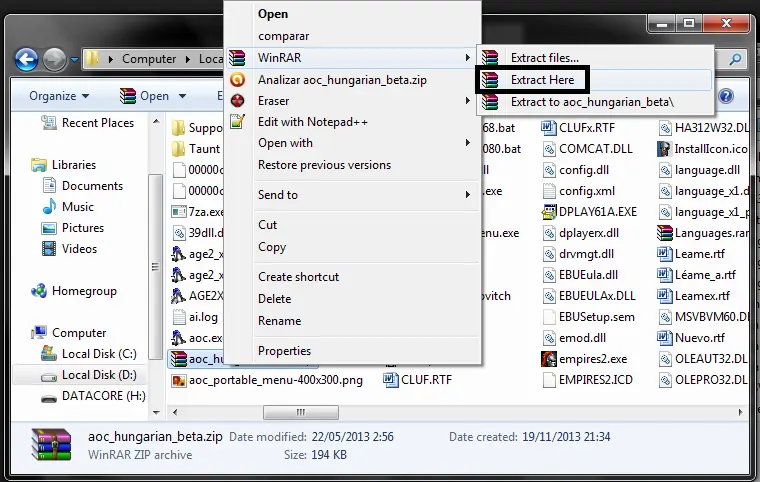Click the horizontal scrollbar thumb

(301, 413)
